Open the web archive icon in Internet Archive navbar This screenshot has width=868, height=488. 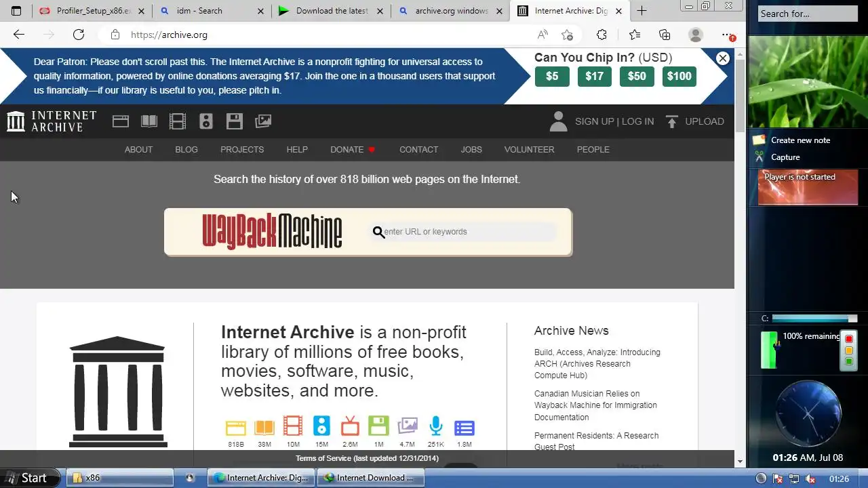pos(121,121)
